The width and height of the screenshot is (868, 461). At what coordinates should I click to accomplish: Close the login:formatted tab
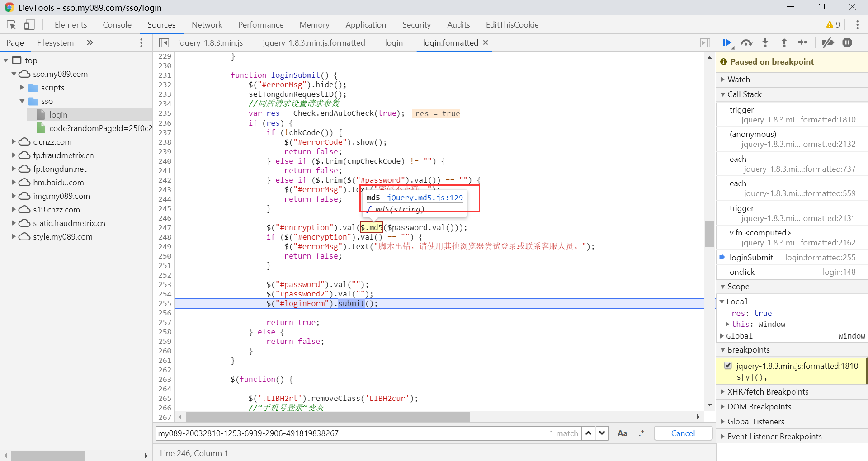tap(486, 42)
